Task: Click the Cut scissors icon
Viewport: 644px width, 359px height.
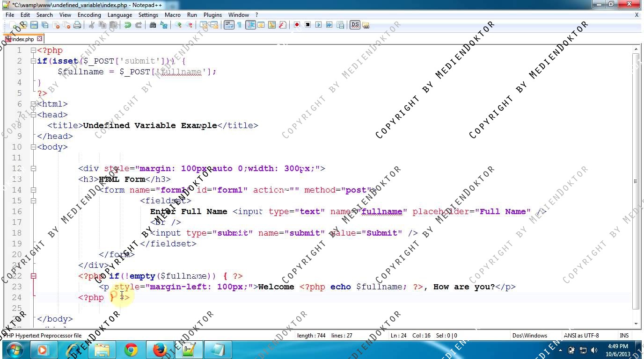Action: 92,25
